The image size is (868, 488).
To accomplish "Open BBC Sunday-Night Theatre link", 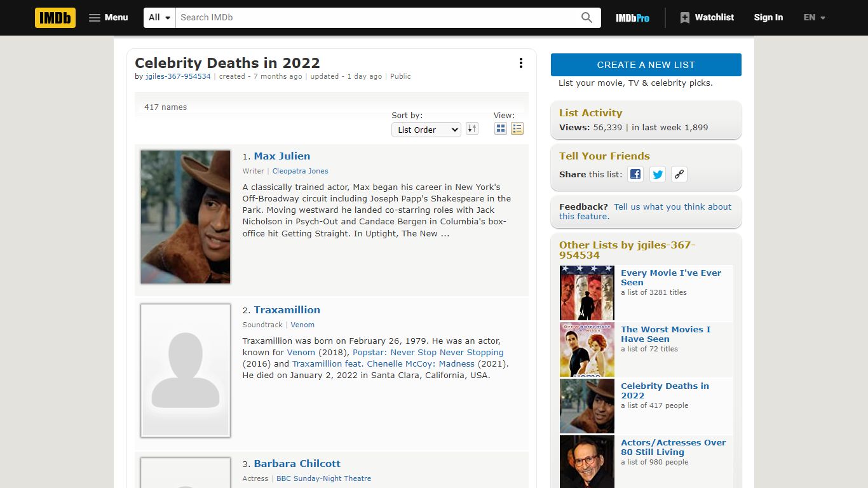I will pyautogui.click(x=323, y=478).
